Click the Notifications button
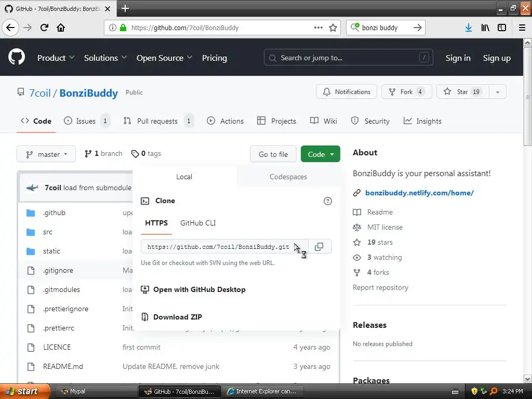Screen dimensions: 532x399 pyautogui.click(x=347, y=92)
